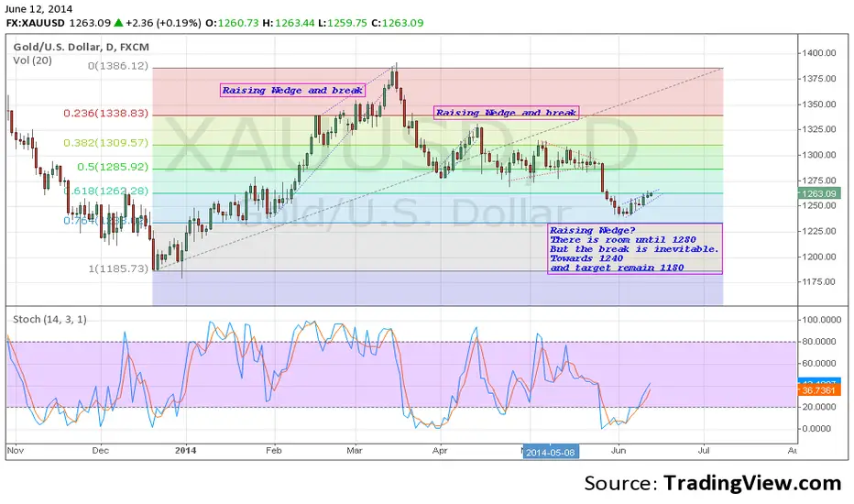Select the 'Raising Wedge? There is room until 1280' note
This screenshot has width=854, height=504.
click(635, 249)
